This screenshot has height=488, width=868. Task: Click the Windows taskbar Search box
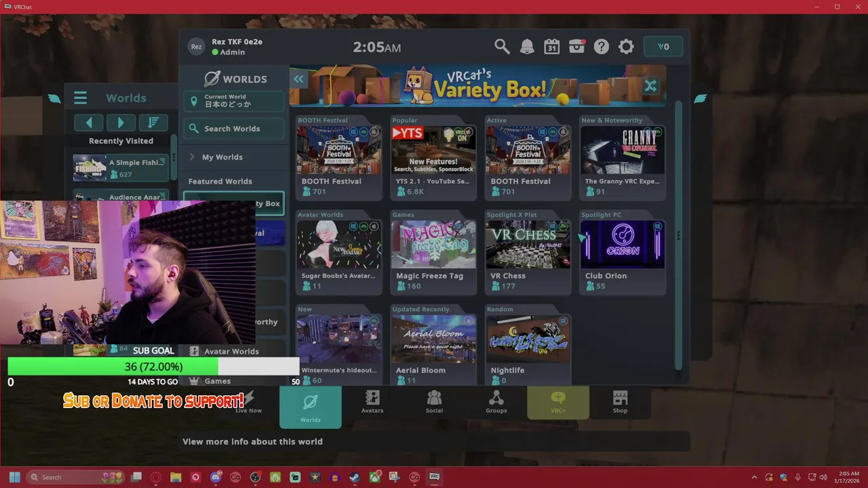point(76,477)
